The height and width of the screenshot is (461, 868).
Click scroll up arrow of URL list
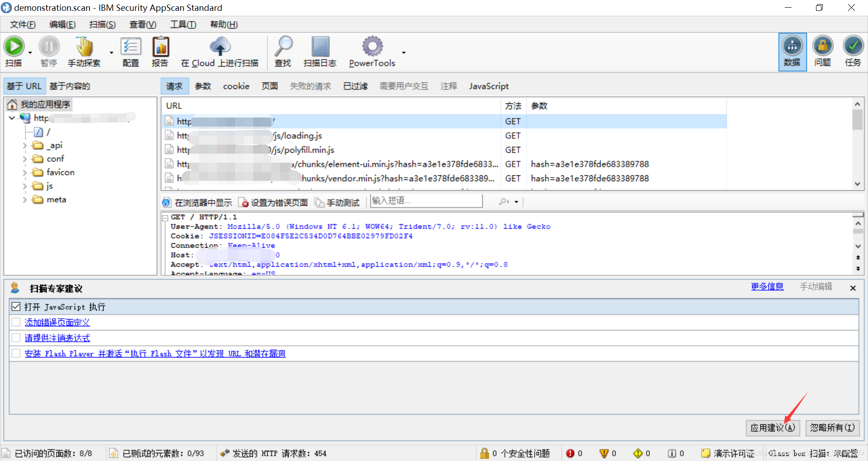coord(857,104)
